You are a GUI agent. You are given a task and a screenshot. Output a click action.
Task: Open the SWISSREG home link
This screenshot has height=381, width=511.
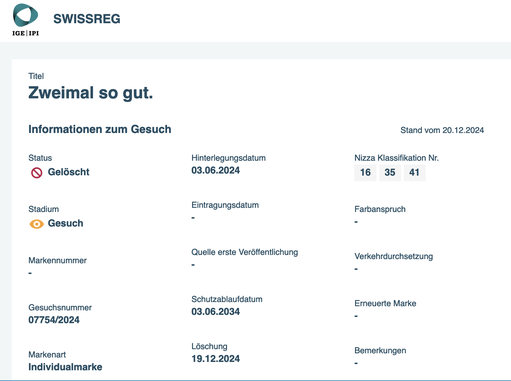[87, 19]
